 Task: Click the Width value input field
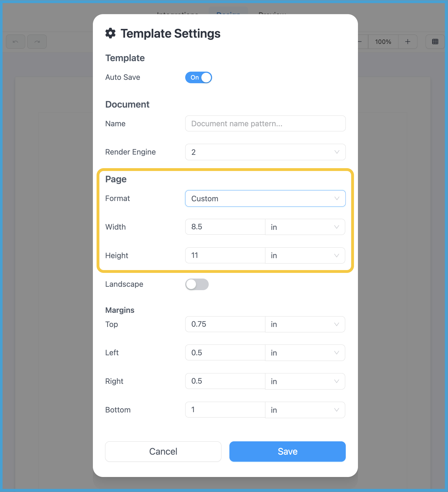click(x=225, y=227)
